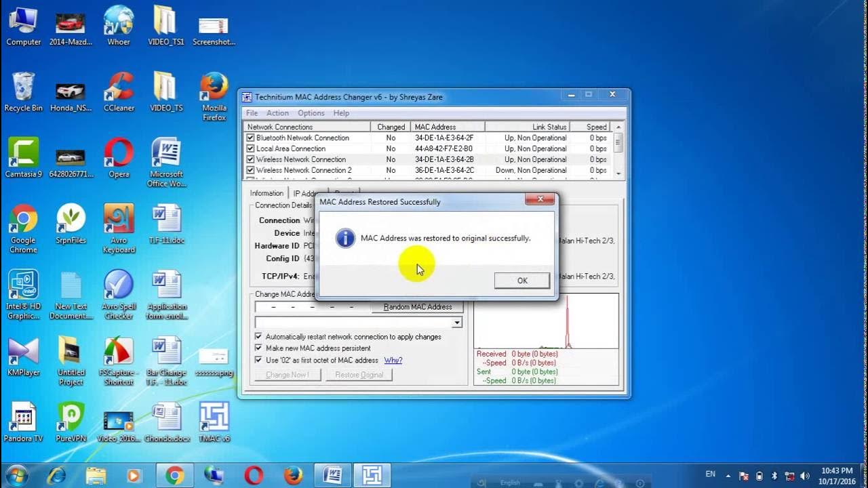Click the EN language indicator

pyautogui.click(x=710, y=474)
